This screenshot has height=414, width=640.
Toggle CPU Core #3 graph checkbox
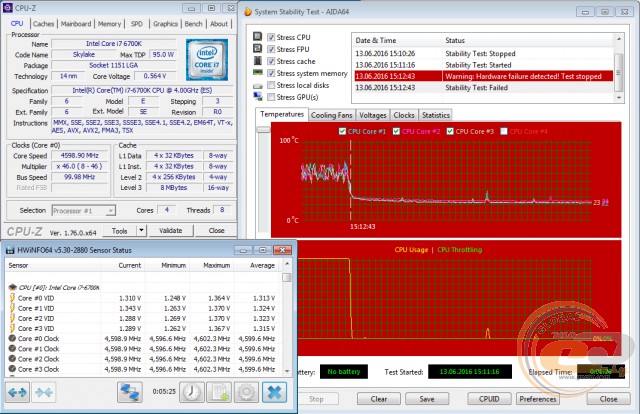pos(450,131)
